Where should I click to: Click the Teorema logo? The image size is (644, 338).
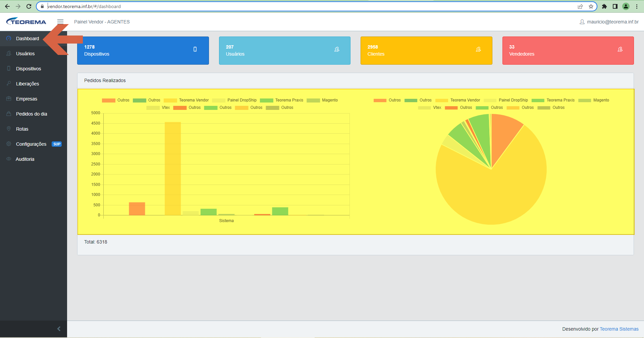[26, 21]
